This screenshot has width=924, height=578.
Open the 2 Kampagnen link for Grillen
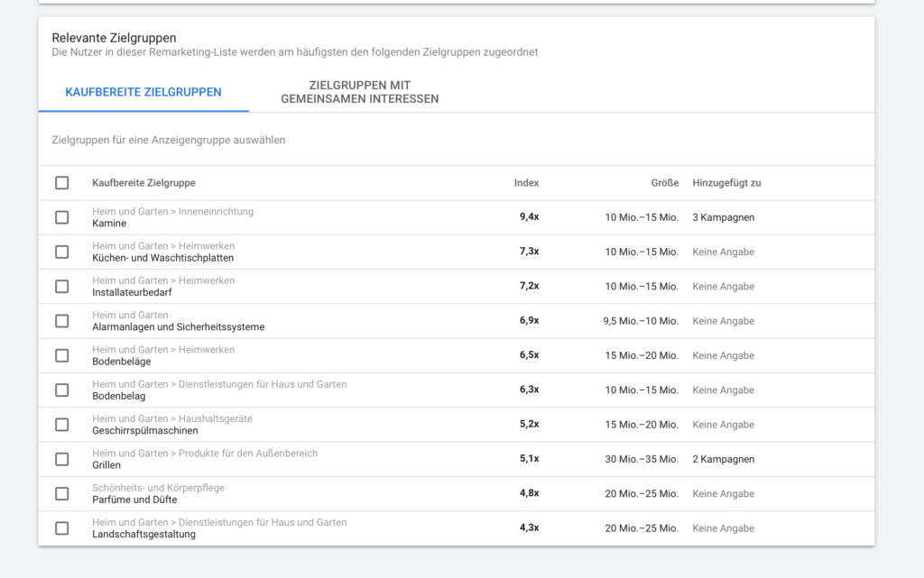[723, 459]
